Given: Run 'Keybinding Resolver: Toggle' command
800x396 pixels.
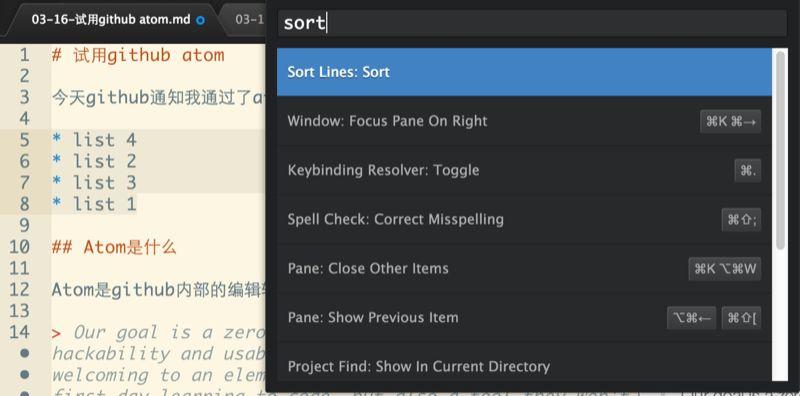Looking at the screenshot, I should 524,170.
